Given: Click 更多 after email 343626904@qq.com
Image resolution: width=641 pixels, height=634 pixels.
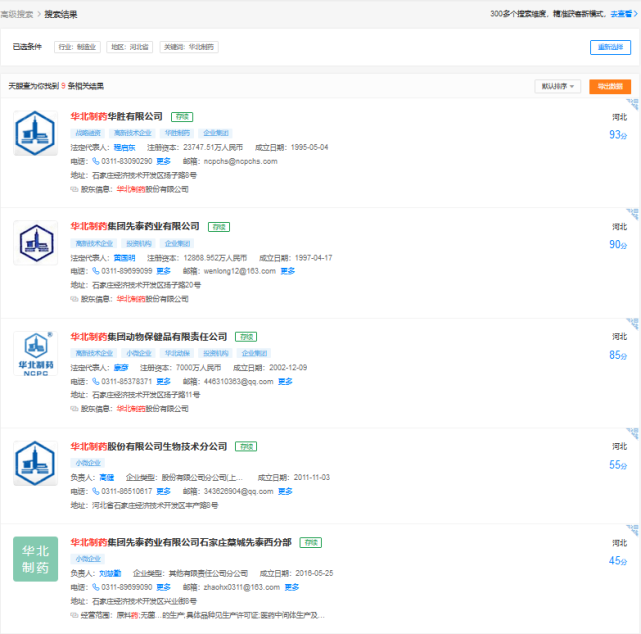Looking at the screenshot, I should coord(285,491).
